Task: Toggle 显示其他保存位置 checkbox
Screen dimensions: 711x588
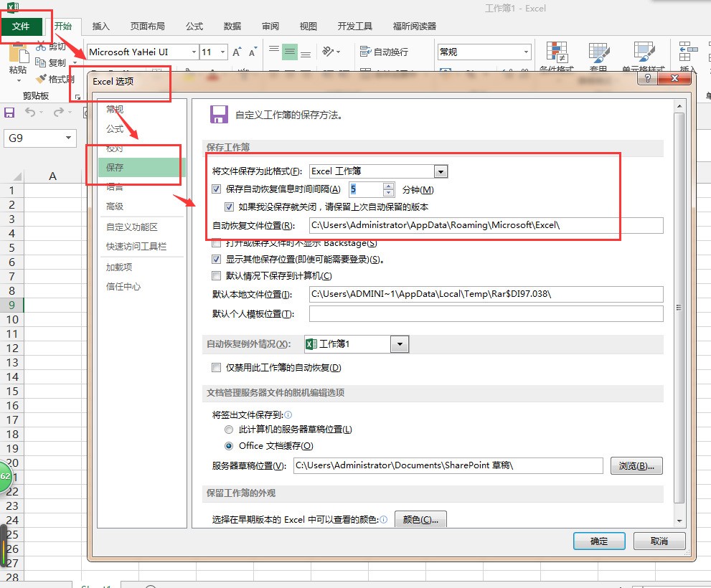Action: (x=216, y=260)
